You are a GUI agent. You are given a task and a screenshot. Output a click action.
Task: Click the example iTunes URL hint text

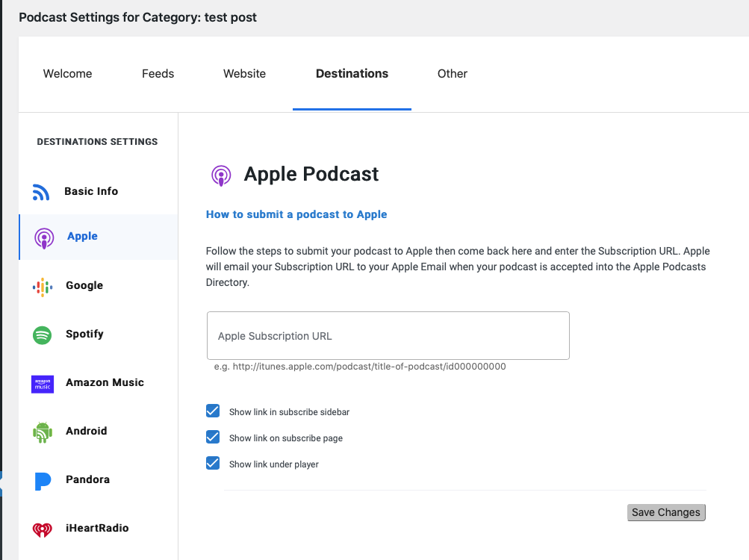point(360,367)
